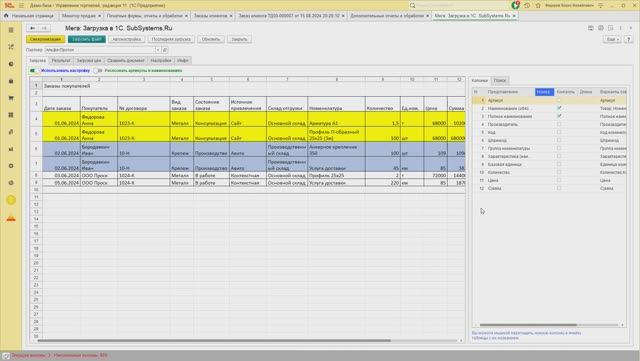
Task: Check Контроль checkbox for Штрихкод row
Action: pos(559,140)
